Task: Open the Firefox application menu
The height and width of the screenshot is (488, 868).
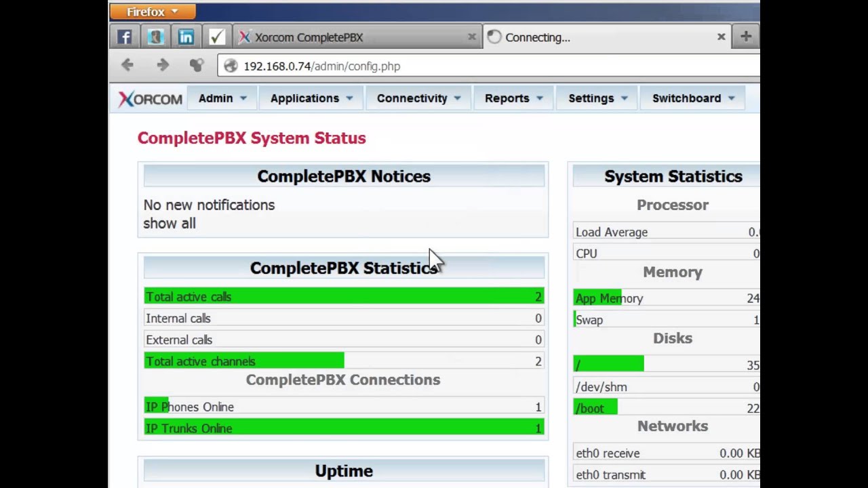Action: coord(153,12)
